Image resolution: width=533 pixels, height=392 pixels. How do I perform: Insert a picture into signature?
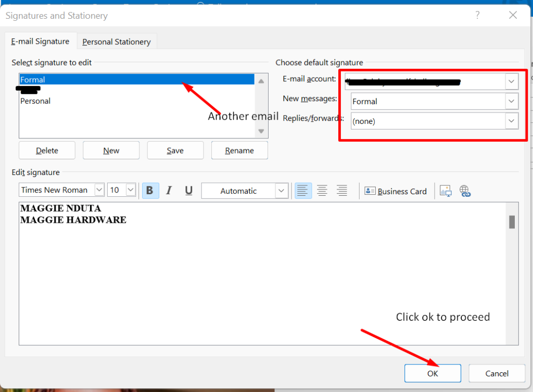pyautogui.click(x=446, y=191)
